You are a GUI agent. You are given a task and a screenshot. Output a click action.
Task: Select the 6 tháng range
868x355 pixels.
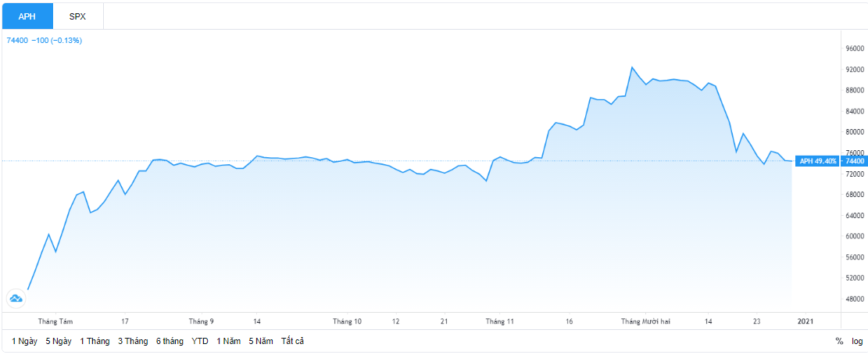click(x=170, y=341)
